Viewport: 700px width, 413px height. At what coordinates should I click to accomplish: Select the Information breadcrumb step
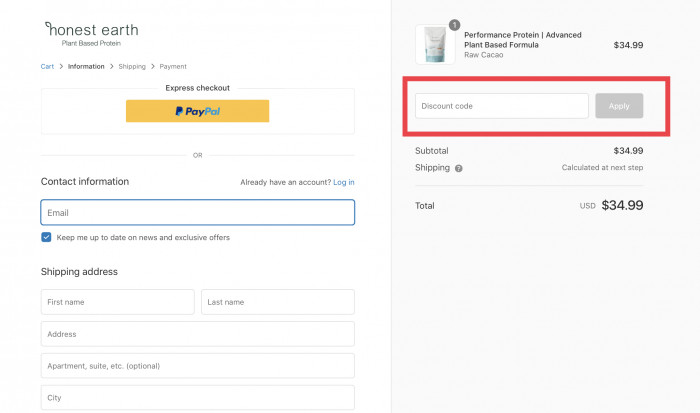86,67
